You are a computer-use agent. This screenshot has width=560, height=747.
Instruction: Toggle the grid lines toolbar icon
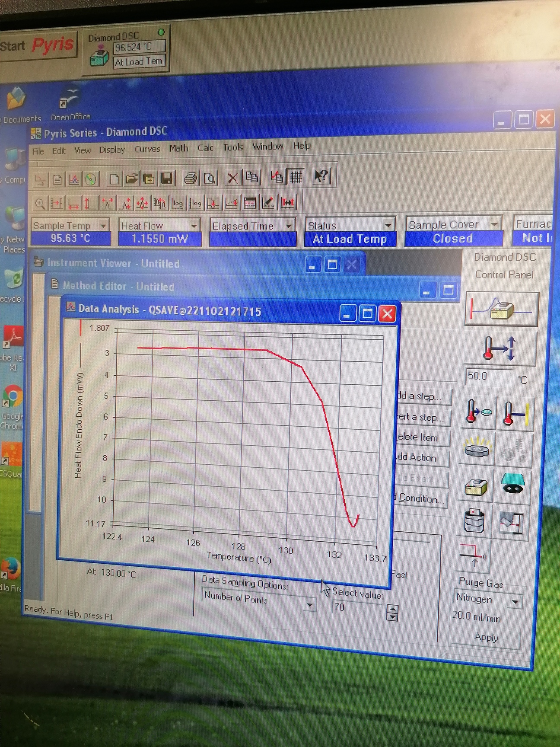point(296,176)
